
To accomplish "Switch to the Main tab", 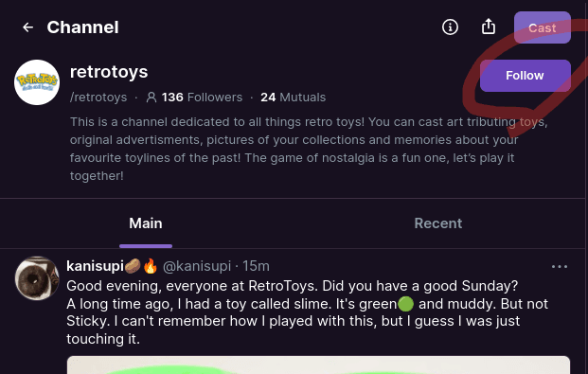I will click(146, 223).
